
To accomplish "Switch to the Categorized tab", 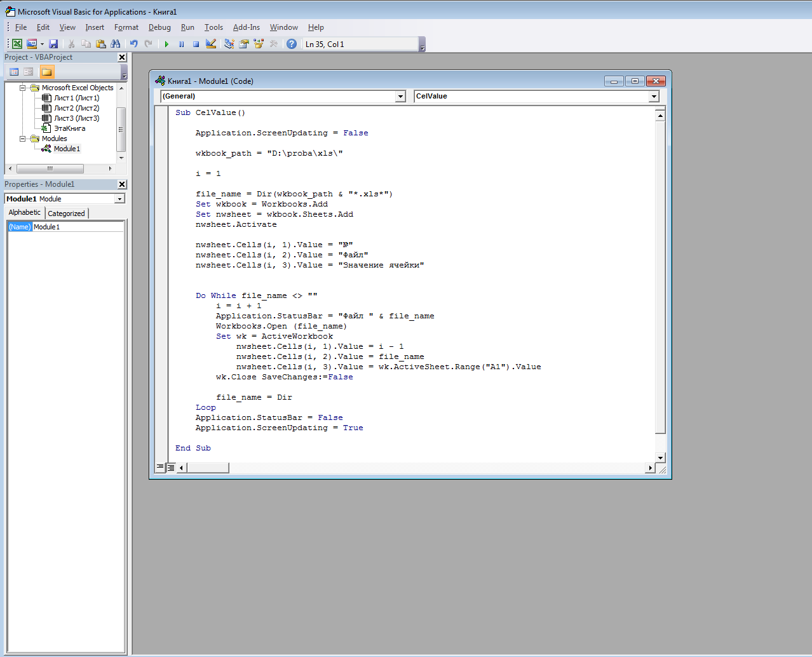I will 66,213.
